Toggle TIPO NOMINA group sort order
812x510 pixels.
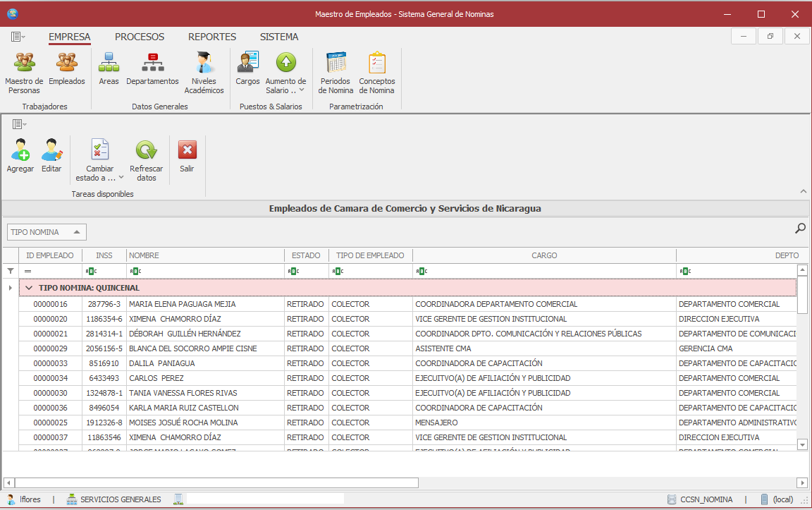coord(47,232)
